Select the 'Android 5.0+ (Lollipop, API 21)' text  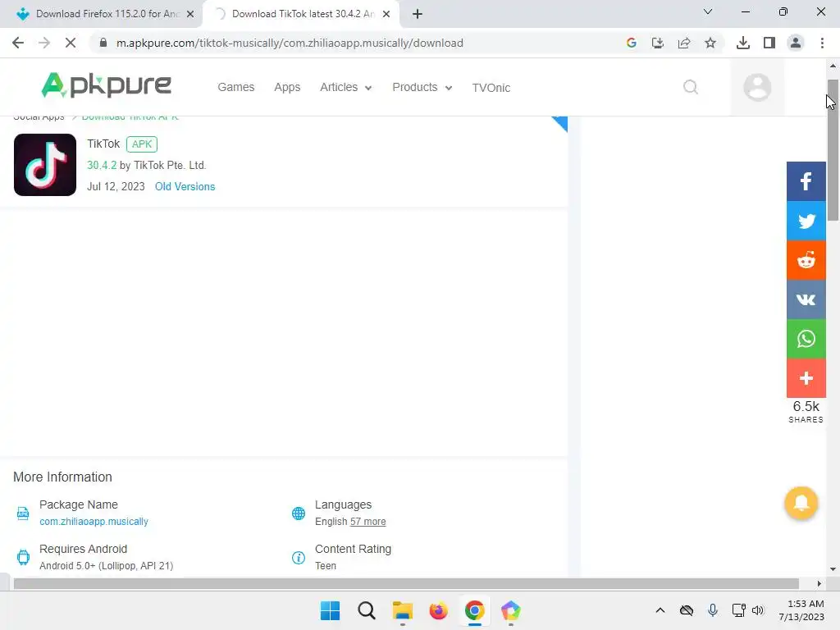click(106, 566)
